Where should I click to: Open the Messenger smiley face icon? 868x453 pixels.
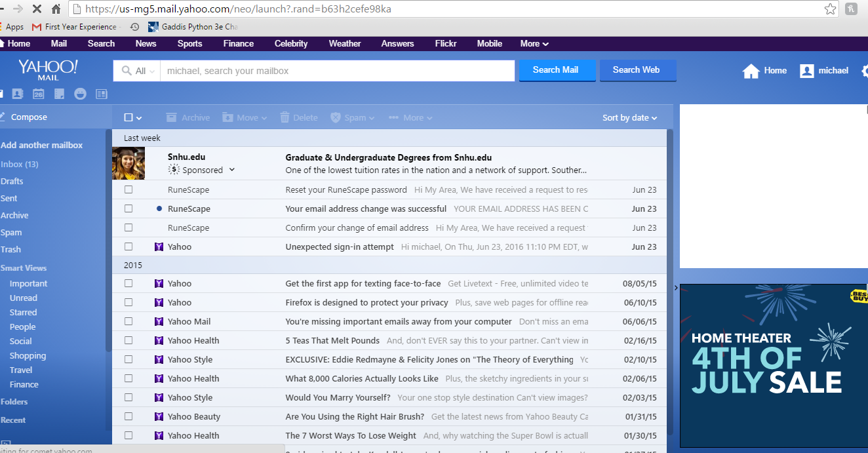(x=80, y=94)
